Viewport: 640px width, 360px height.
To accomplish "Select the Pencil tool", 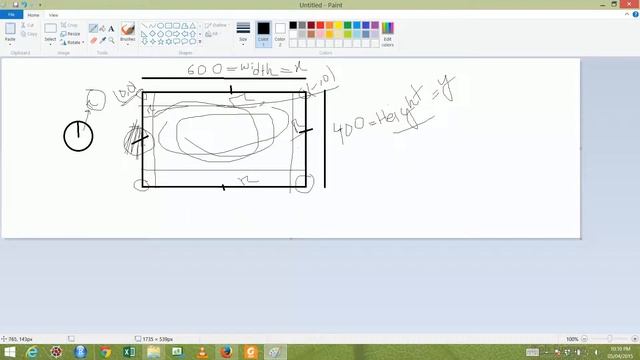I will [x=93, y=29].
